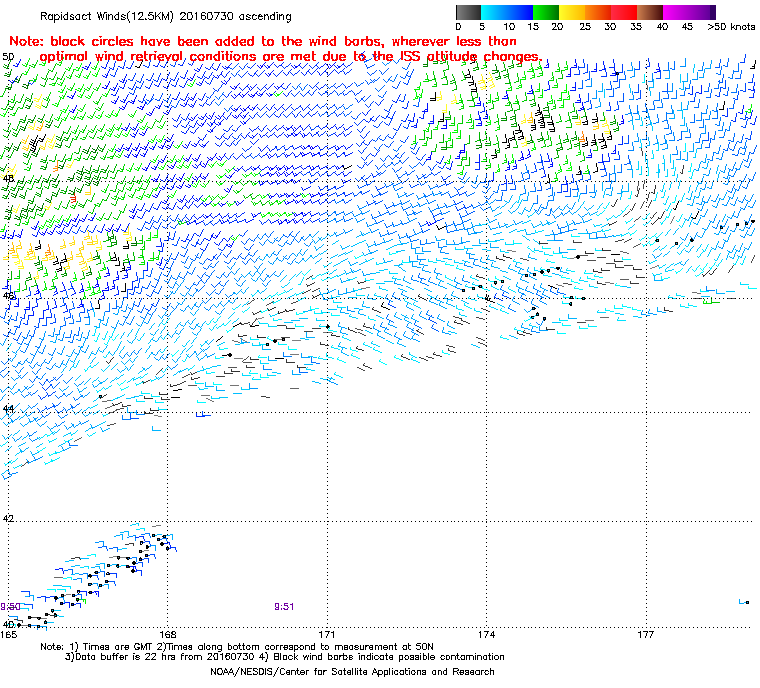Click the brown 35-40 knots legend segment
Viewport: 760px width, 688px height.
click(x=650, y=12)
